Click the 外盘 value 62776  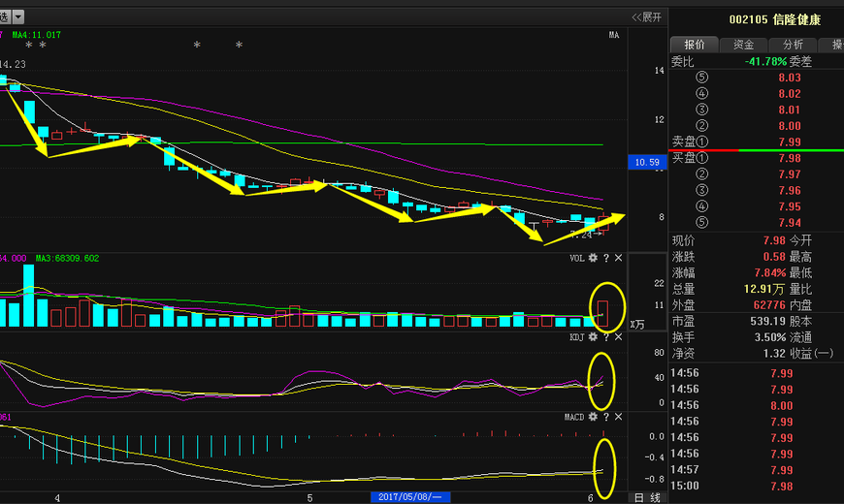pos(769,305)
